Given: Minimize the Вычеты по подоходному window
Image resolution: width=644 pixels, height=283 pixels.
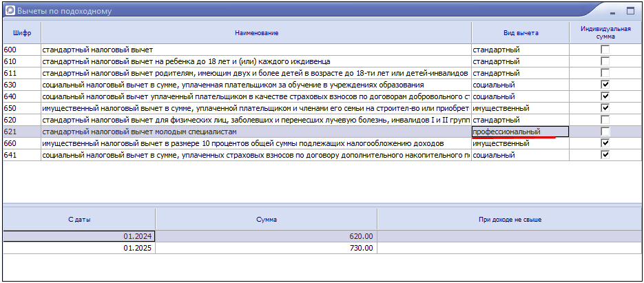Looking at the screenshot, I should point(613,11).
